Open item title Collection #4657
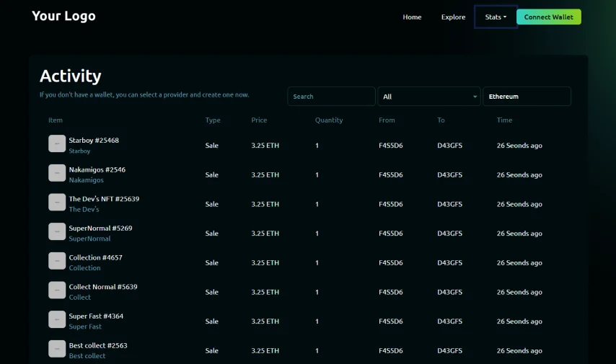Image resolution: width=616 pixels, height=364 pixels. click(95, 257)
